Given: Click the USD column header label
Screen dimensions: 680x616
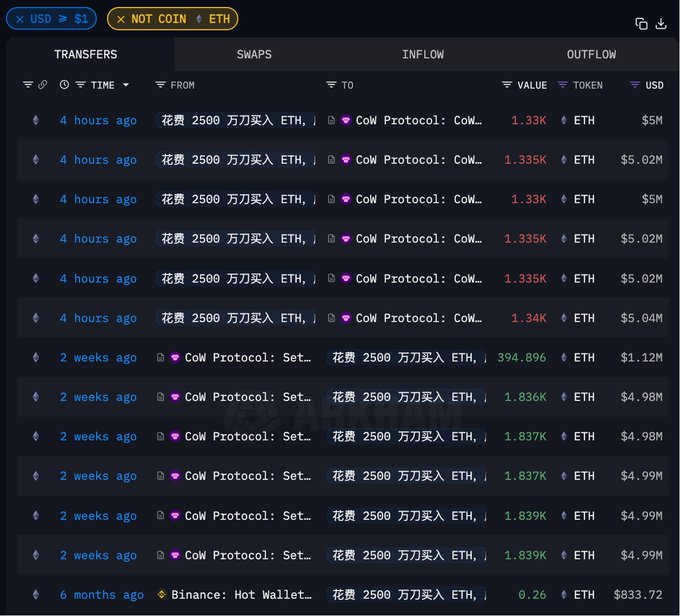Looking at the screenshot, I should [654, 85].
